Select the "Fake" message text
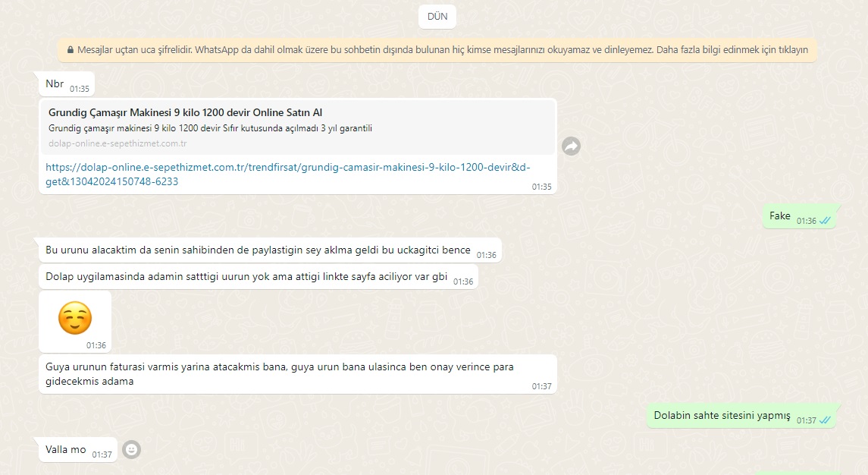The height and width of the screenshot is (475, 868). coord(779,216)
